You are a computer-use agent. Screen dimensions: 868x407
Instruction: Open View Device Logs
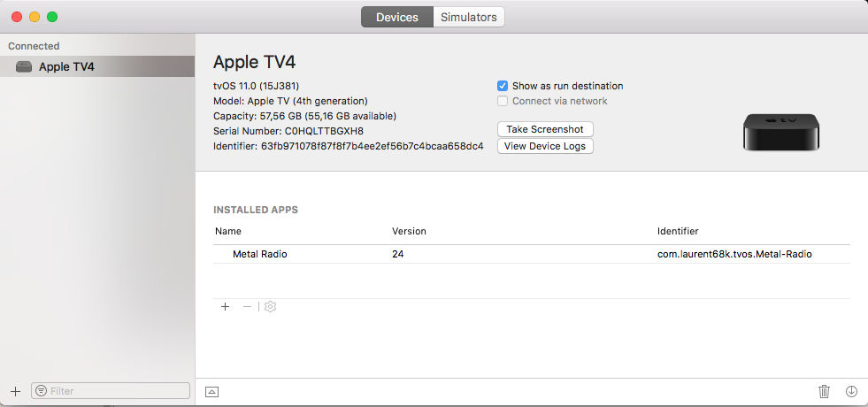pos(545,146)
